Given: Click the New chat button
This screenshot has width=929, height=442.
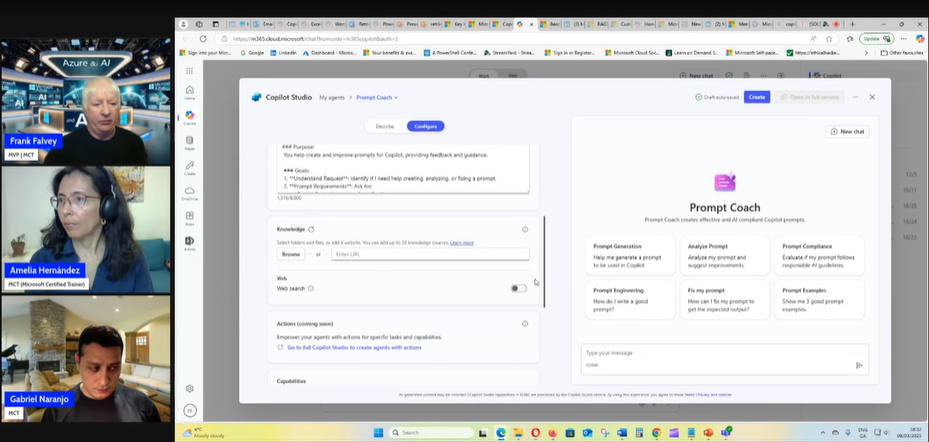Looking at the screenshot, I should click(x=847, y=131).
